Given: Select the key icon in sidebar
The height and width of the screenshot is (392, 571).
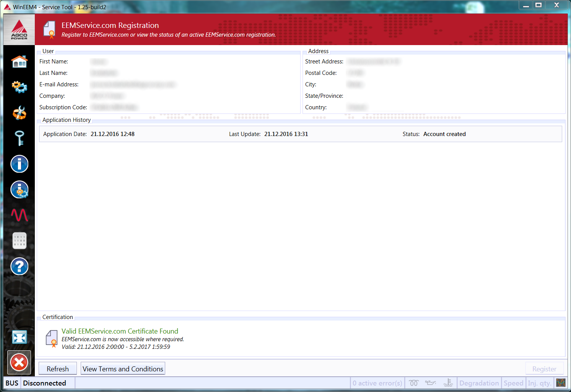Looking at the screenshot, I should pyautogui.click(x=19, y=138).
